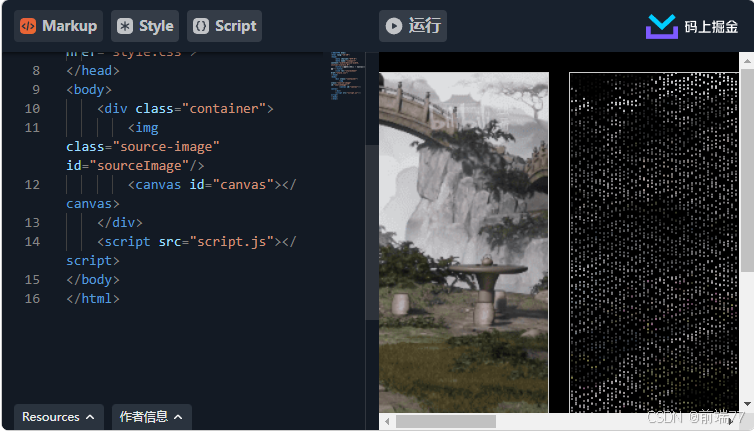Click the 码上掘金 logo icon

pos(662,26)
